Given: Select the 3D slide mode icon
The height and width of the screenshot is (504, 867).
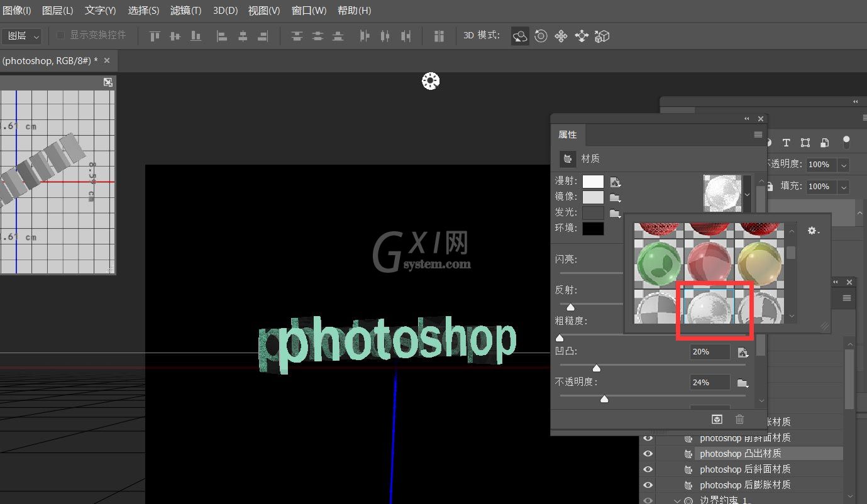Looking at the screenshot, I should 582,36.
